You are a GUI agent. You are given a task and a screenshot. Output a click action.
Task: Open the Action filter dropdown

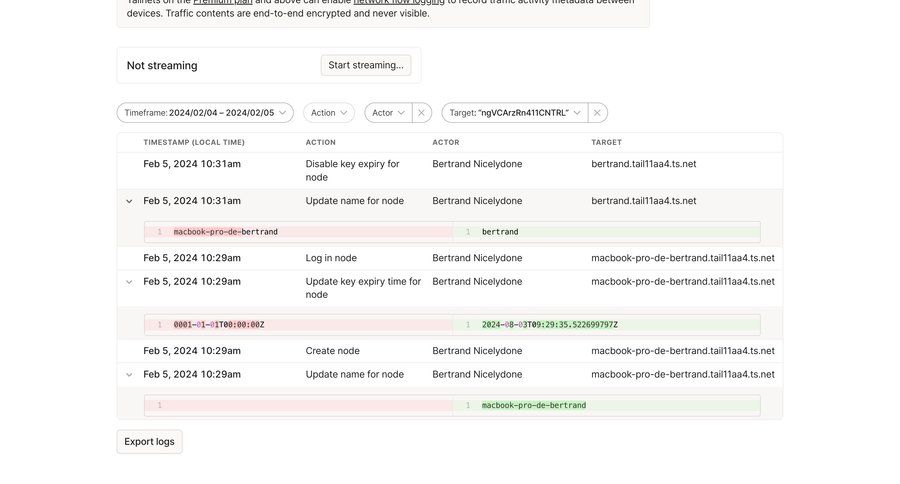pos(329,113)
